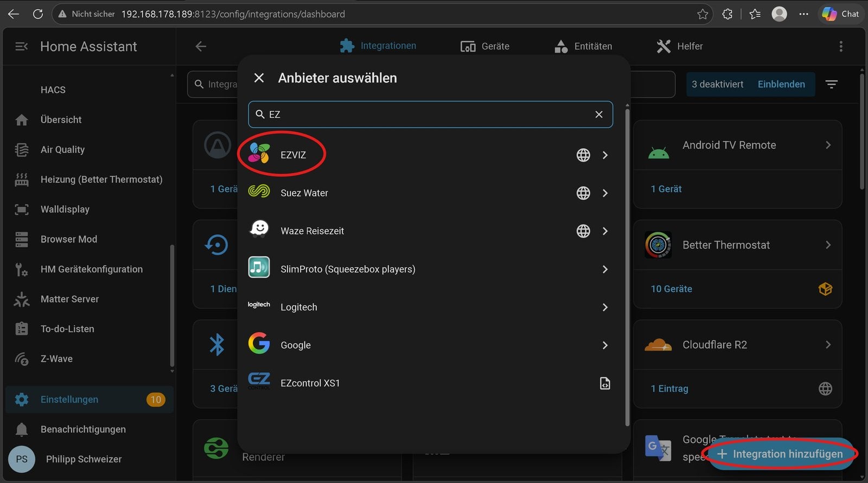Open Z-Wave in the sidebar
Screen dimensions: 868x483
[x=90, y=359]
